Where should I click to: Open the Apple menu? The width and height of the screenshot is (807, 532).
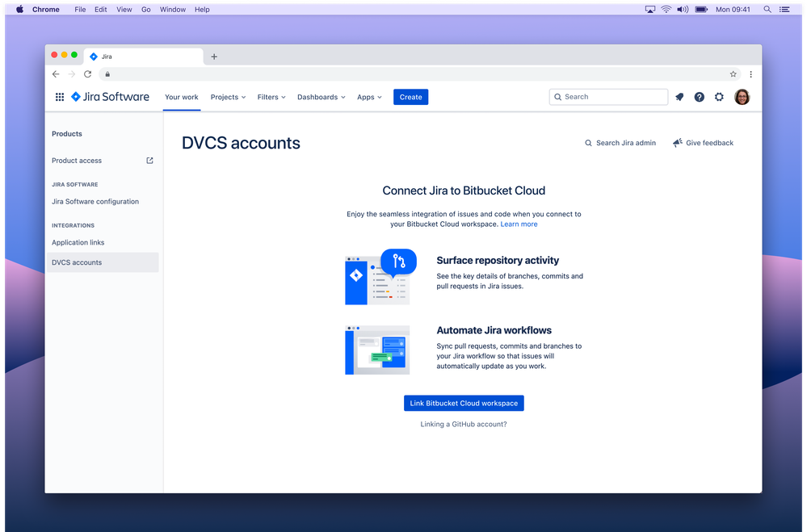[x=19, y=9]
